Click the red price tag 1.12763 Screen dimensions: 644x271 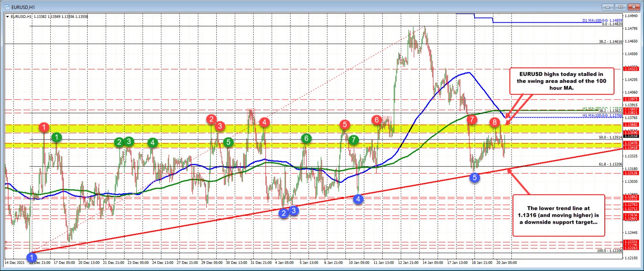coord(632,205)
